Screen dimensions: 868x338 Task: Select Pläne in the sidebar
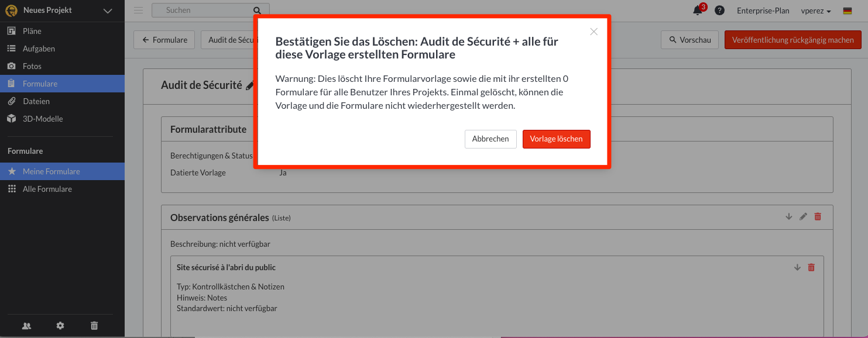32,31
